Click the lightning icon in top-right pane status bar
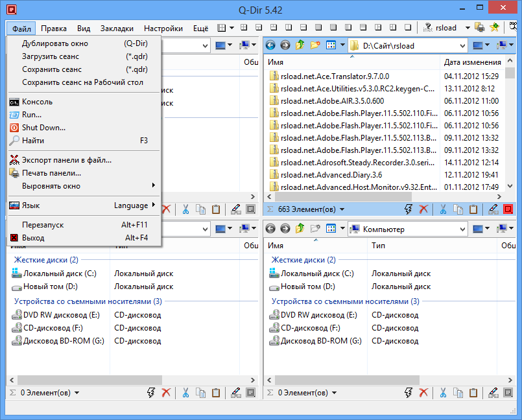 point(409,209)
